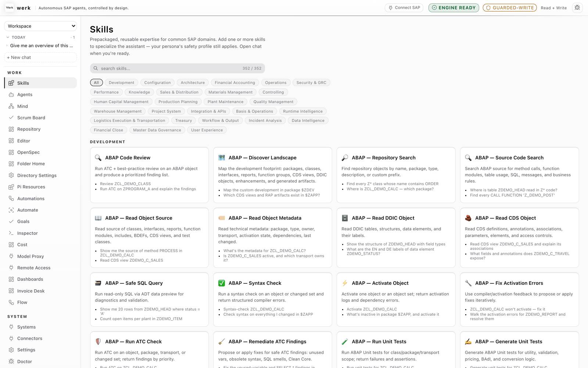This screenshot has width=588, height=368.
Task: Click the Connect SAP button
Action: click(x=404, y=8)
